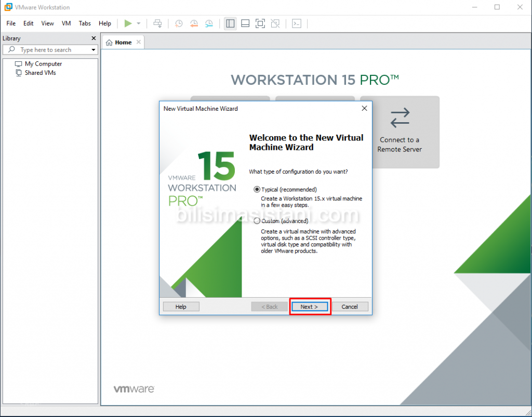Click the Unity mode toolbar icon
The width and height of the screenshot is (532, 417).
pyautogui.click(x=275, y=23)
